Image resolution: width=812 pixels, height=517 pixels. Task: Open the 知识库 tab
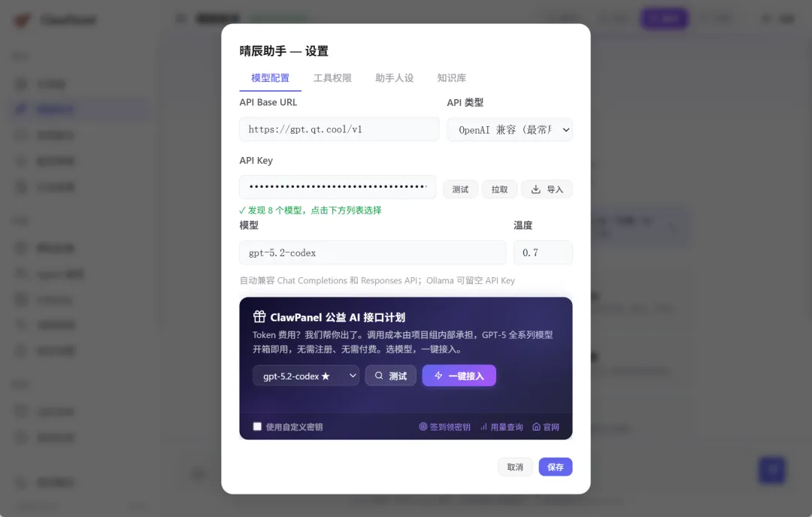(452, 78)
